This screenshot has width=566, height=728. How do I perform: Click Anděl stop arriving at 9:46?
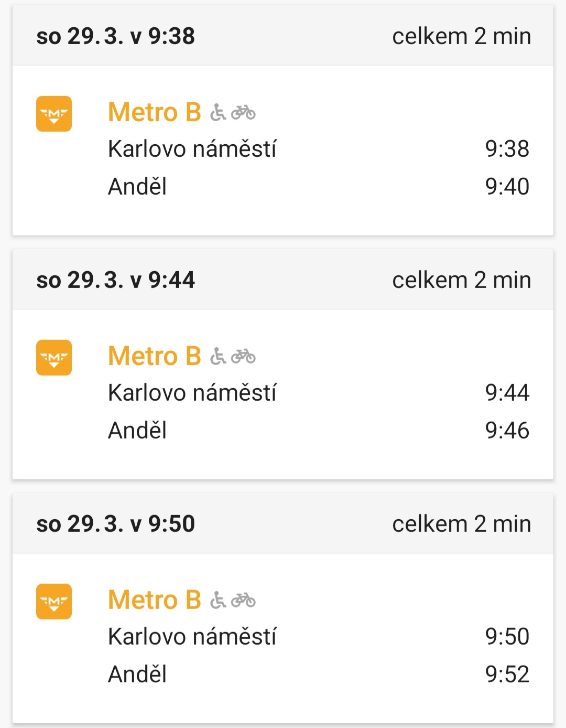tap(137, 431)
